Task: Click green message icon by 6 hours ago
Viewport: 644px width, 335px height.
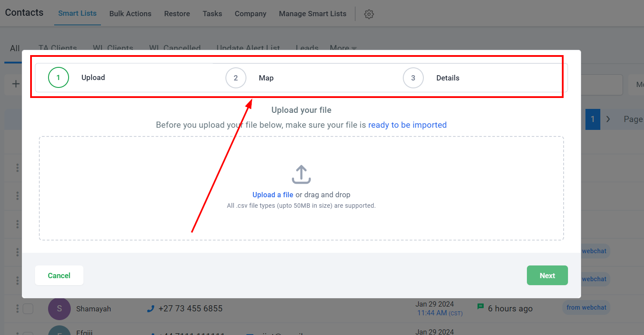Action: tap(481, 307)
